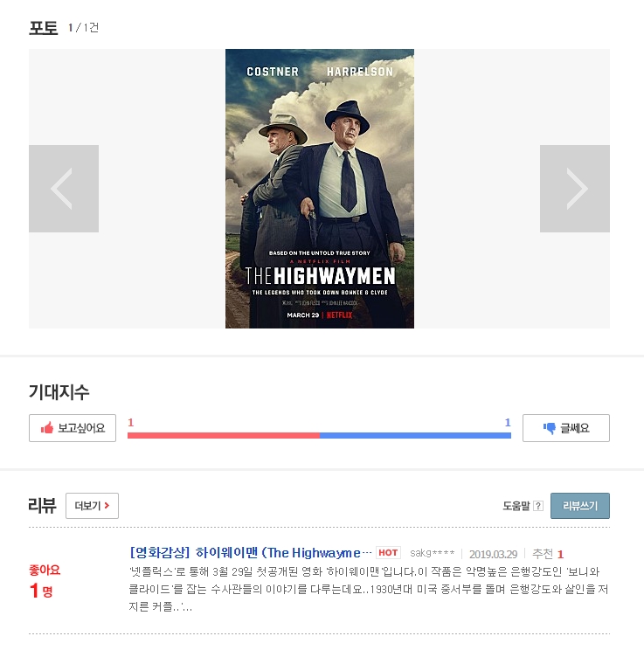Open the 하이웨이맨 review title link
Image resolution: width=644 pixels, height=650 pixels.
tap(251, 552)
